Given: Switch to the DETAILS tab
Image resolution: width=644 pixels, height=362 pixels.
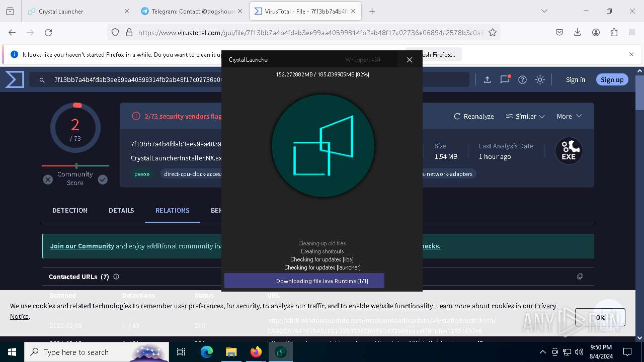Looking at the screenshot, I should coord(121,210).
